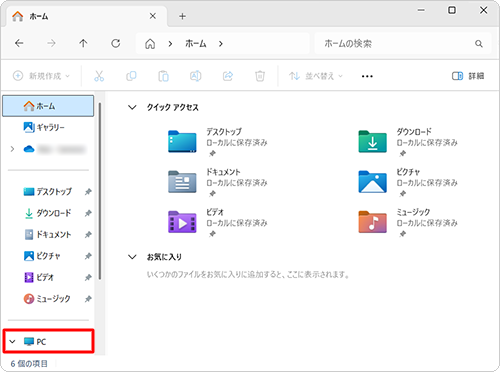The height and width of the screenshot is (372, 500).
Task: Collapse the クイック アクセス section
Action: pos(132,107)
